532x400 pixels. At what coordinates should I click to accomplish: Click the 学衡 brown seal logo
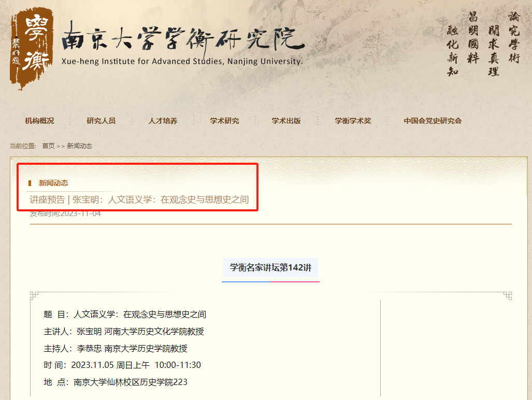click(32, 48)
